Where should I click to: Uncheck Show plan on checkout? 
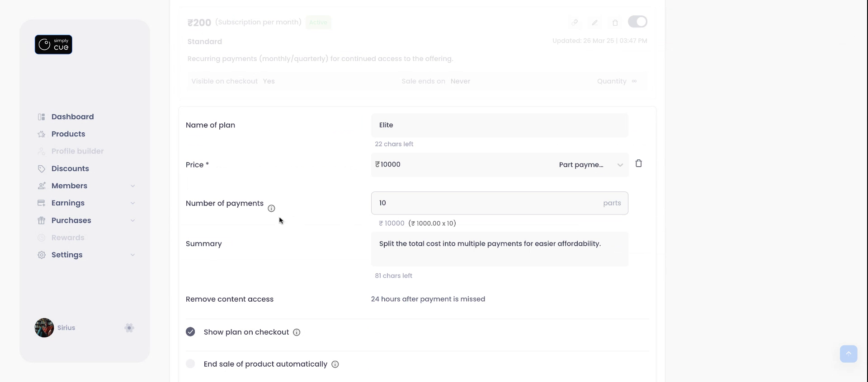pos(190,332)
